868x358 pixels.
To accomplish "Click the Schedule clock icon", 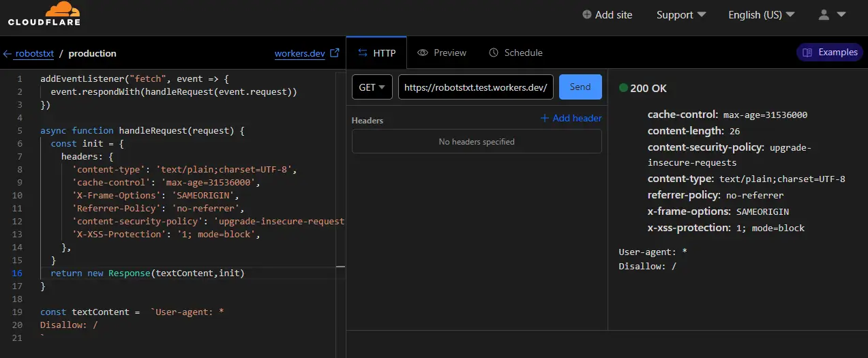I will coord(494,53).
